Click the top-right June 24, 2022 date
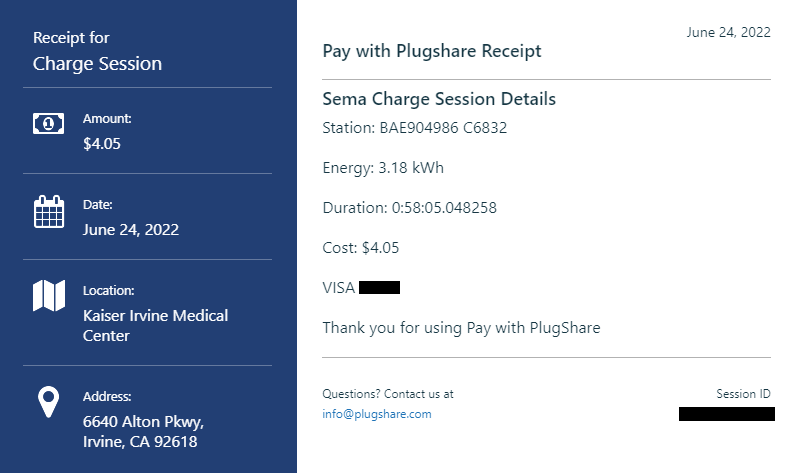The width and height of the screenshot is (795, 473). [x=729, y=32]
